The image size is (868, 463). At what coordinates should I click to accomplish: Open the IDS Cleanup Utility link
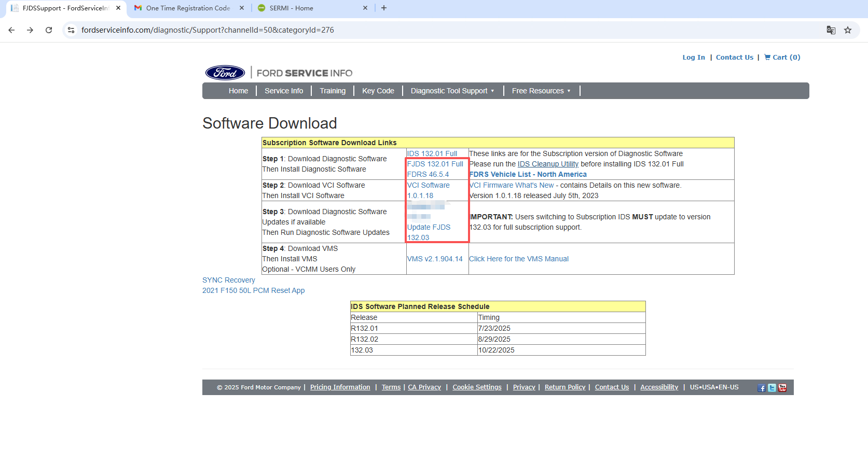click(x=548, y=164)
